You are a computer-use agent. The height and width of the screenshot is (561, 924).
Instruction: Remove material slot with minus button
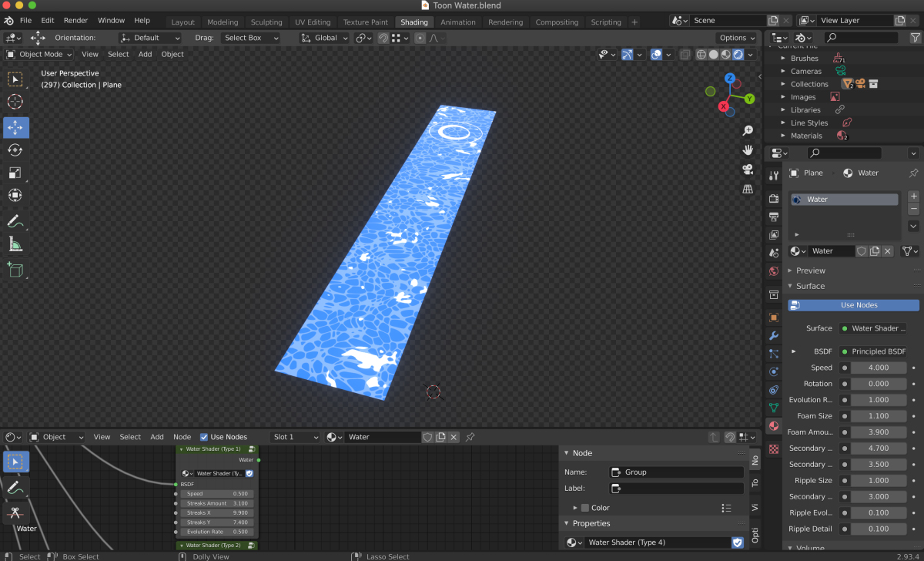[914, 209]
